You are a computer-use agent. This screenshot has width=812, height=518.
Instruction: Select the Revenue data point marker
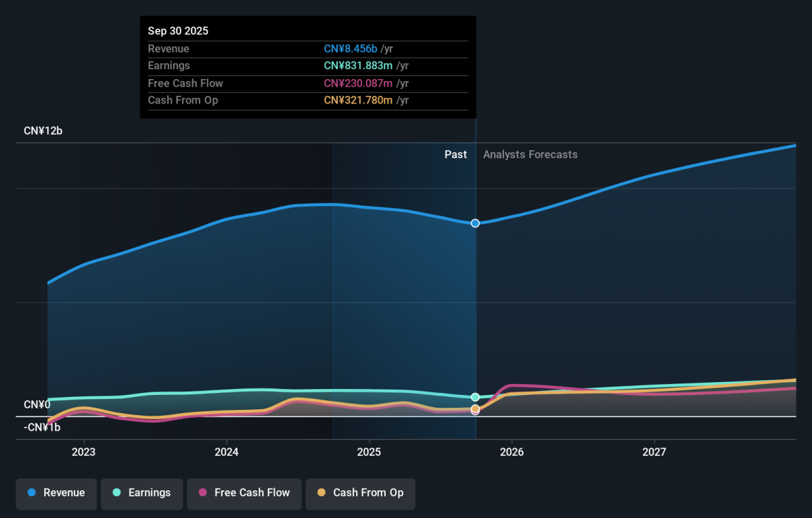(x=475, y=223)
